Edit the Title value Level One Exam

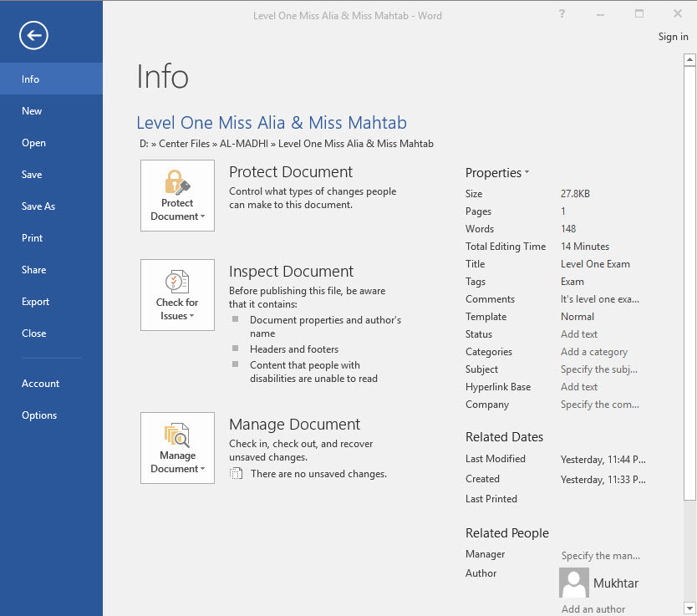coord(595,264)
